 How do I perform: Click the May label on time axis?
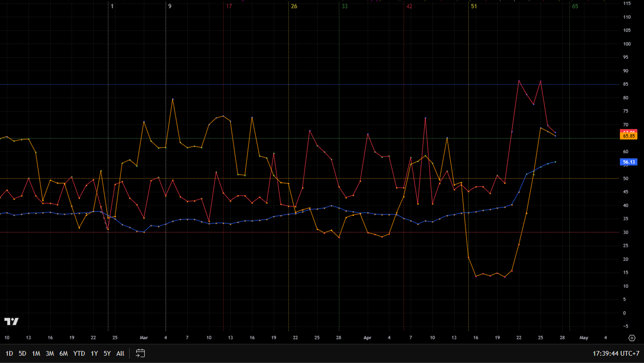pyautogui.click(x=584, y=338)
